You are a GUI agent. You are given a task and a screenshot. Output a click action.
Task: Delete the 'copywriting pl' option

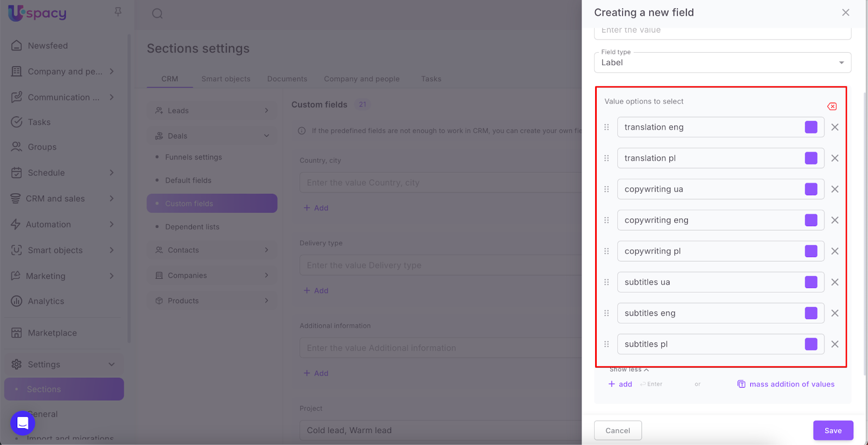(x=835, y=251)
